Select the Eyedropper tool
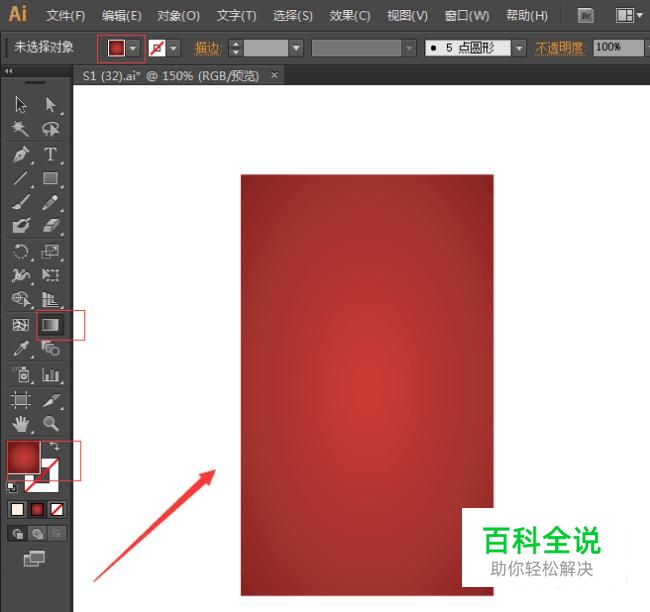 tap(21, 349)
